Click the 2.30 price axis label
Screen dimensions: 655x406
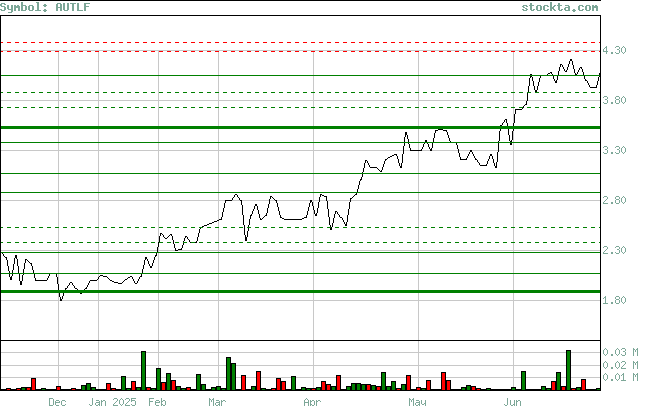pyautogui.click(x=614, y=250)
